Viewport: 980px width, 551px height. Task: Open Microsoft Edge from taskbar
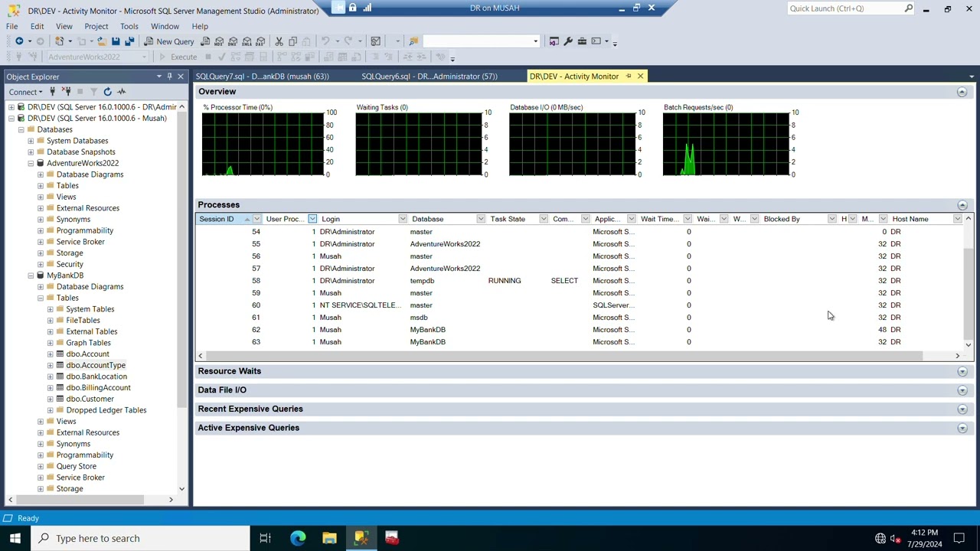coord(298,538)
